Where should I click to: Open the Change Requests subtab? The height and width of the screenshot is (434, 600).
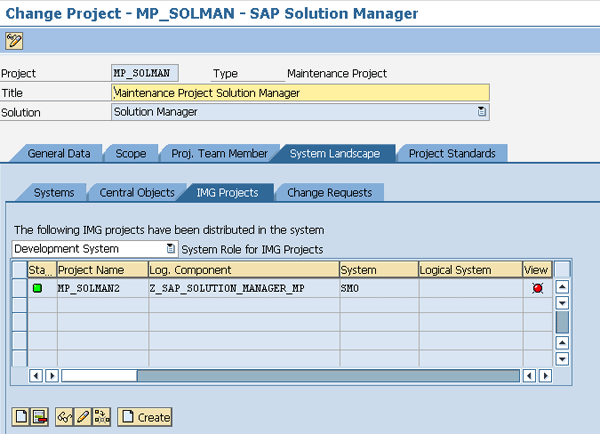pyautogui.click(x=329, y=192)
